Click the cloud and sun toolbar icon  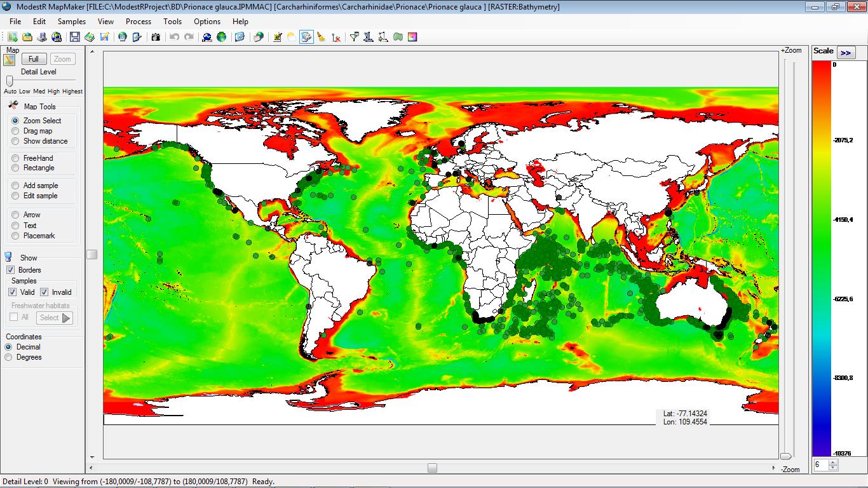291,37
